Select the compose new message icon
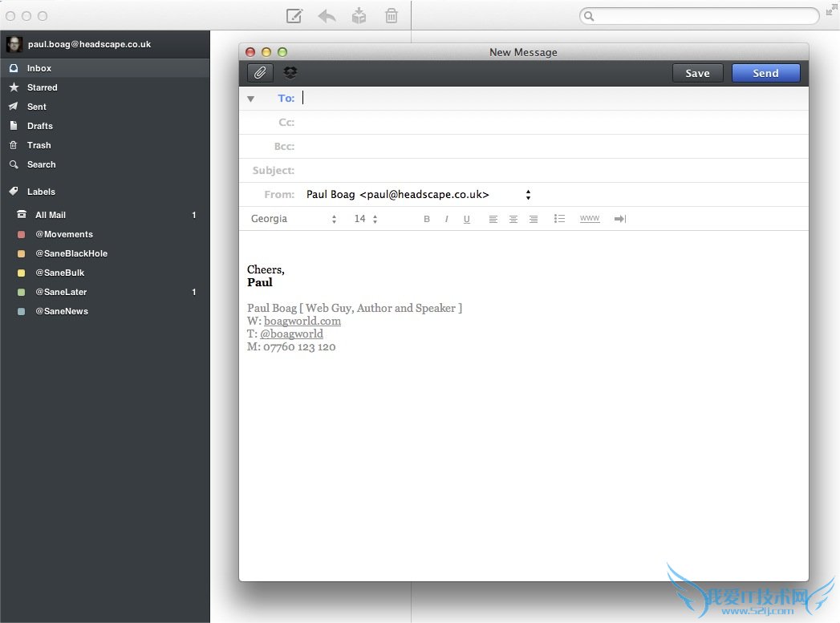Viewport: 840px width, 623px height. 294,15
